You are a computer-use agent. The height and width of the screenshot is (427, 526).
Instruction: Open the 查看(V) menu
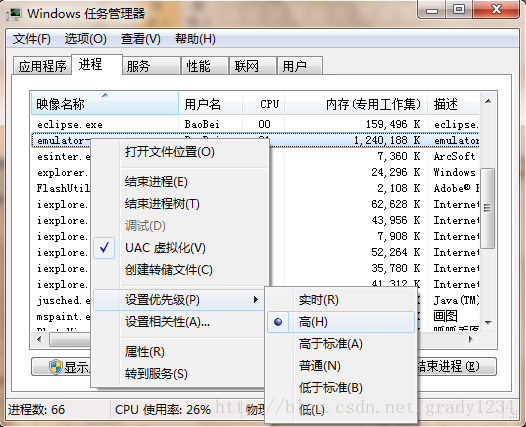141,39
